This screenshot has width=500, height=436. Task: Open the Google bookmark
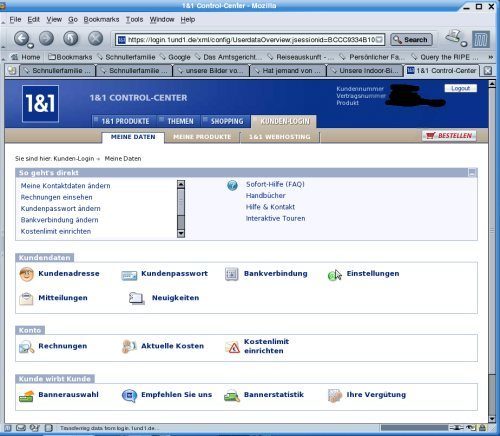tap(175, 57)
